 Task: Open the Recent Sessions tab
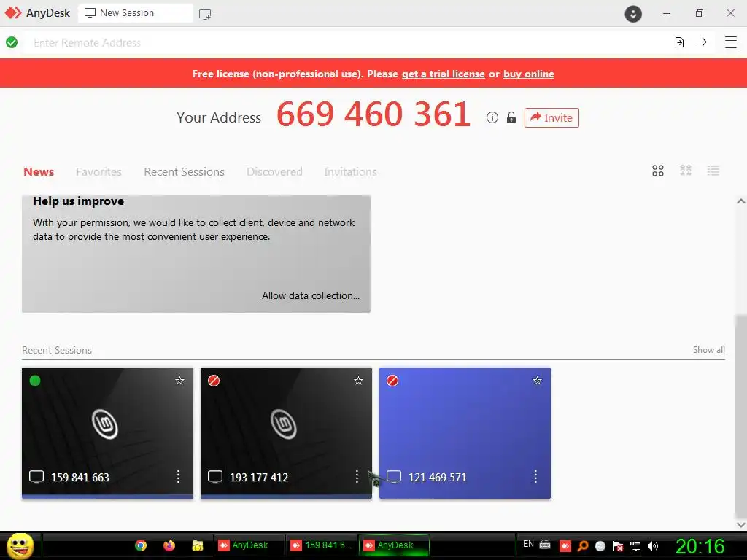tap(184, 172)
